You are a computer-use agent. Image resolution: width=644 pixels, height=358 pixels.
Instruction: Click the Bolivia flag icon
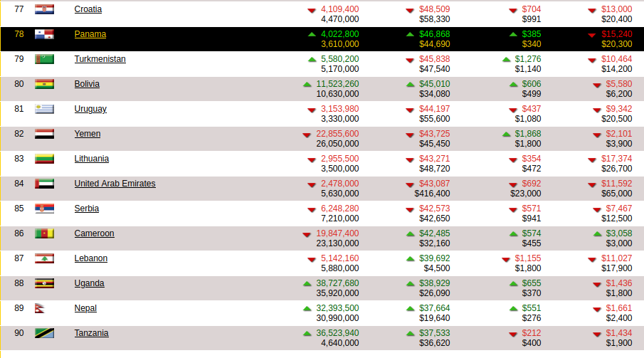point(44,84)
